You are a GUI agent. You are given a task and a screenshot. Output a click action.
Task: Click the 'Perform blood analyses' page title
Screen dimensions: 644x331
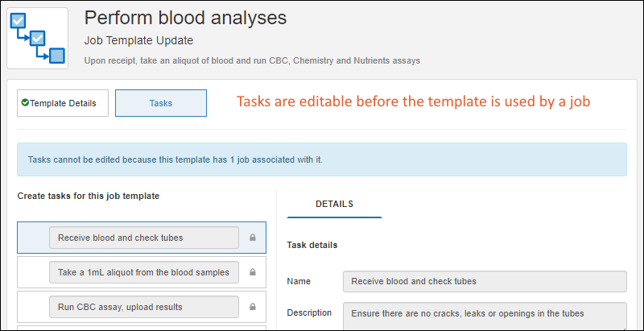point(185,17)
